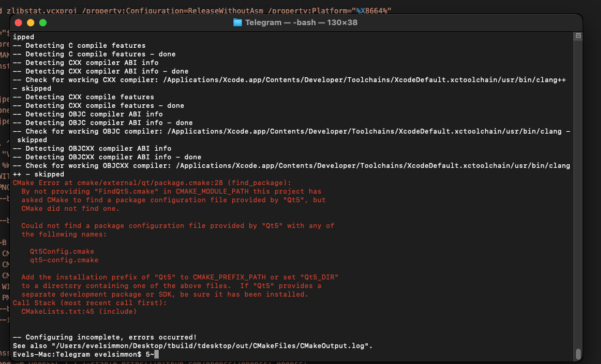The width and height of the screenshot is (601, 364).
Task: Click the green zoom traffic light button
Action: tap(43, 21)
